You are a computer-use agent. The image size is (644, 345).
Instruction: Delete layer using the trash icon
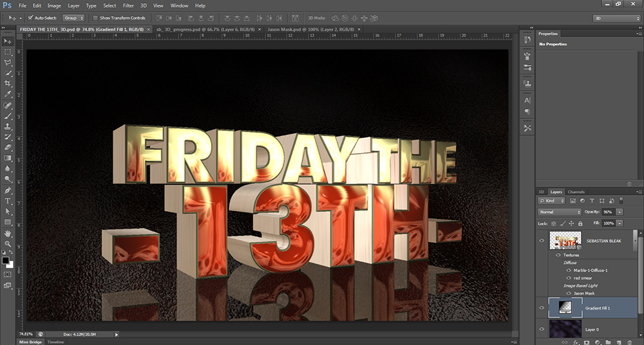pyautogui.click(x=629, y=341)
